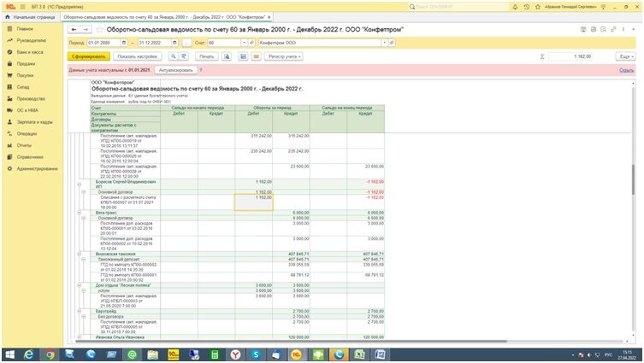Click the sigma sum icon
This screenshot has width=644, height=363.
542,56
